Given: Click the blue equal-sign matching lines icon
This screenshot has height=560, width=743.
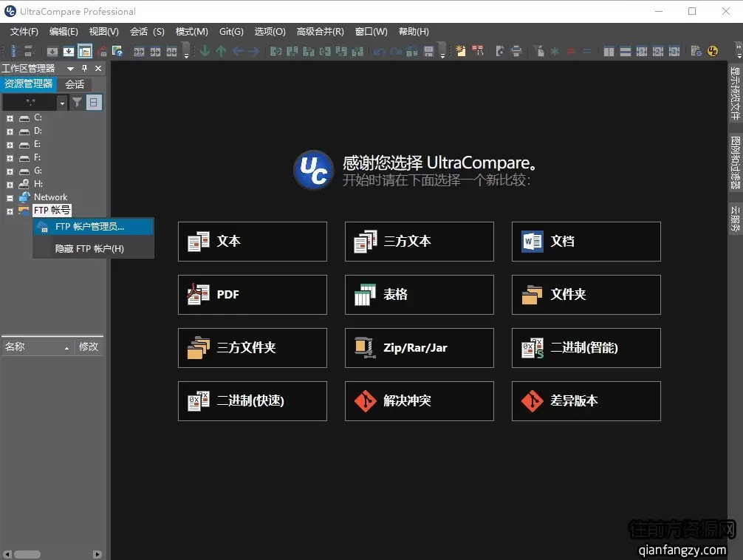Looking at the screenshot, I should click(x=587, y=51).
